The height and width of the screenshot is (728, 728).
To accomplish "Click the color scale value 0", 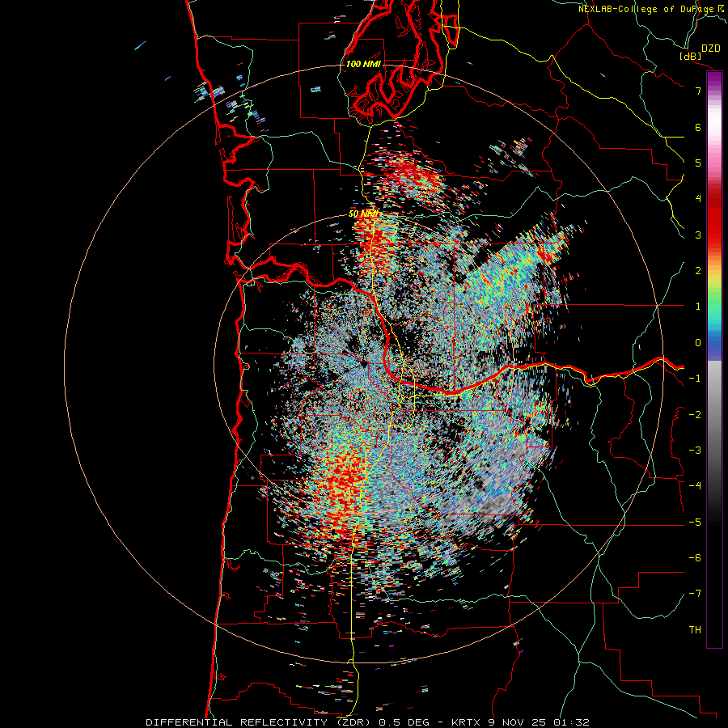I will (698, 343).
